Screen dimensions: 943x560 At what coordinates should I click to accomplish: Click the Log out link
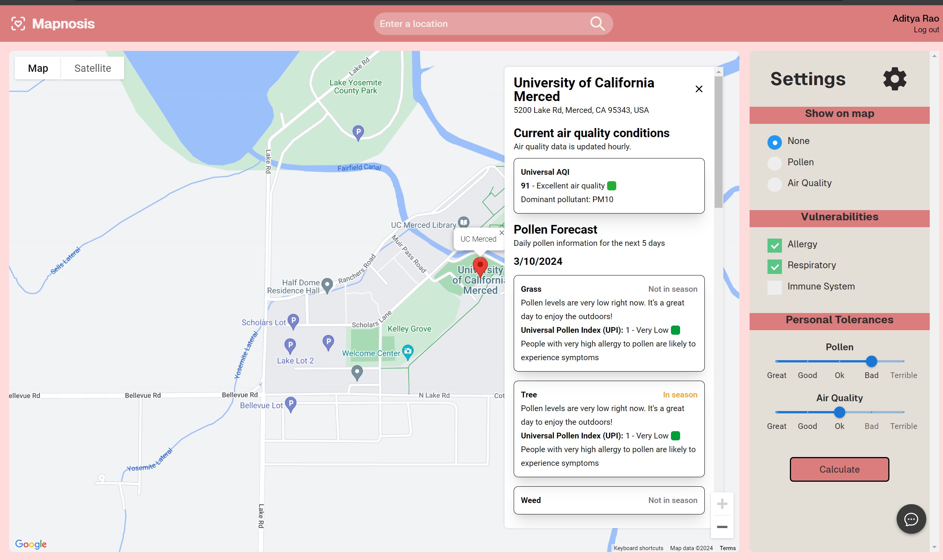coord(926,30)
